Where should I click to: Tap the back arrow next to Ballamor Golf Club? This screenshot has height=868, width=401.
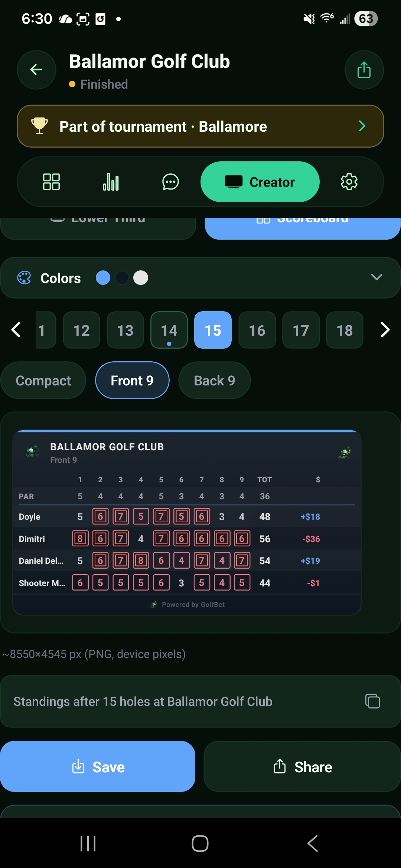(x=36, y=70)
